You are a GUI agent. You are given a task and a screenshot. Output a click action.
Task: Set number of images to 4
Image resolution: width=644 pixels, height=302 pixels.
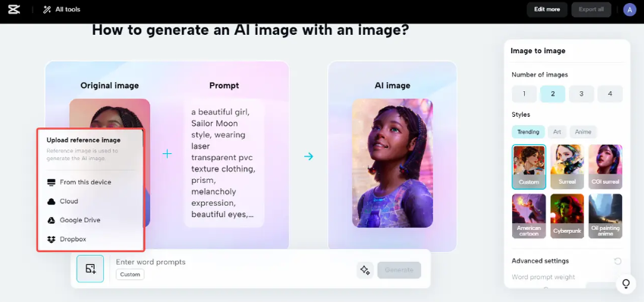pos(610,93)
